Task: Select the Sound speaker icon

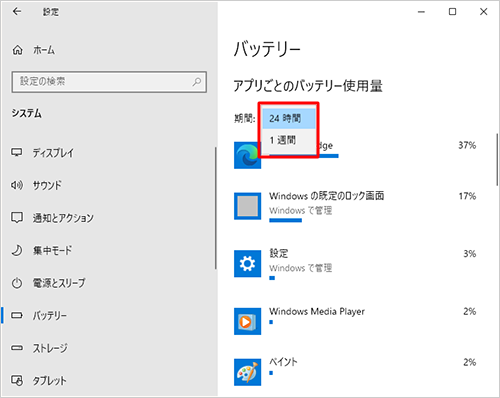Action: 17,185
